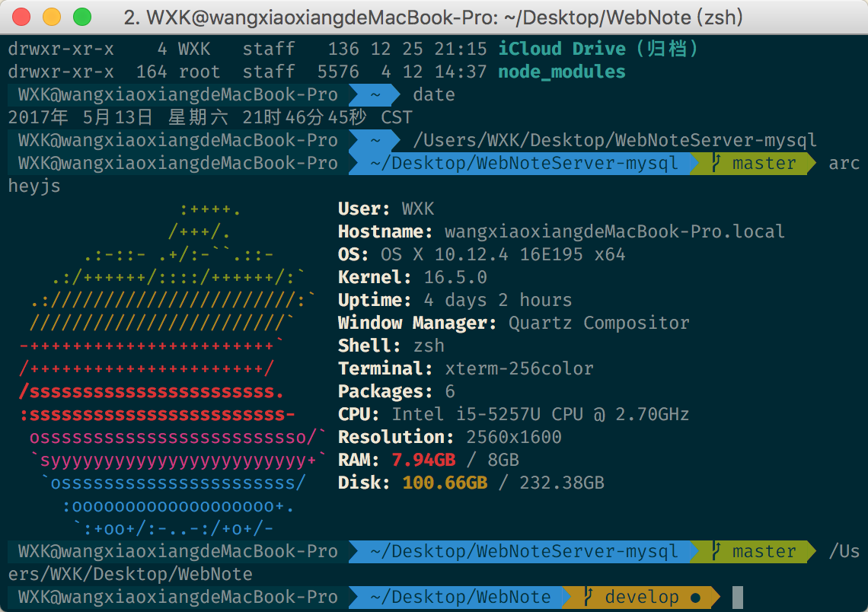Click the Hostname value wangxiaoxiangdeMacBook-Pro.local
Screen dimensions: 868x612
point(614,231)
